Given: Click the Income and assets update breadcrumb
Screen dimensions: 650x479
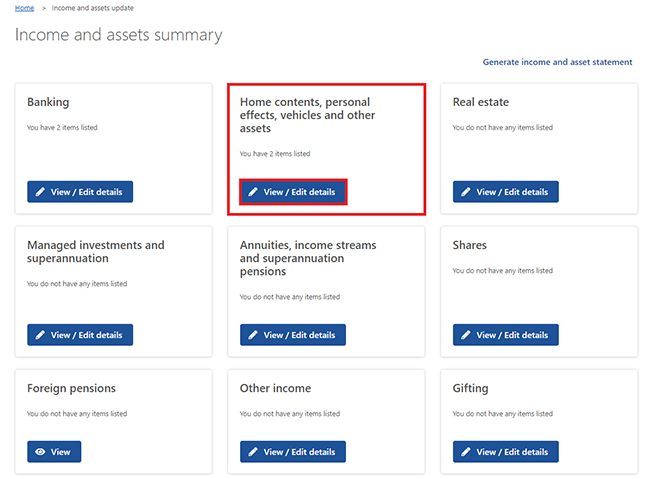Looking at the screenshot, I should pos(92,8).
